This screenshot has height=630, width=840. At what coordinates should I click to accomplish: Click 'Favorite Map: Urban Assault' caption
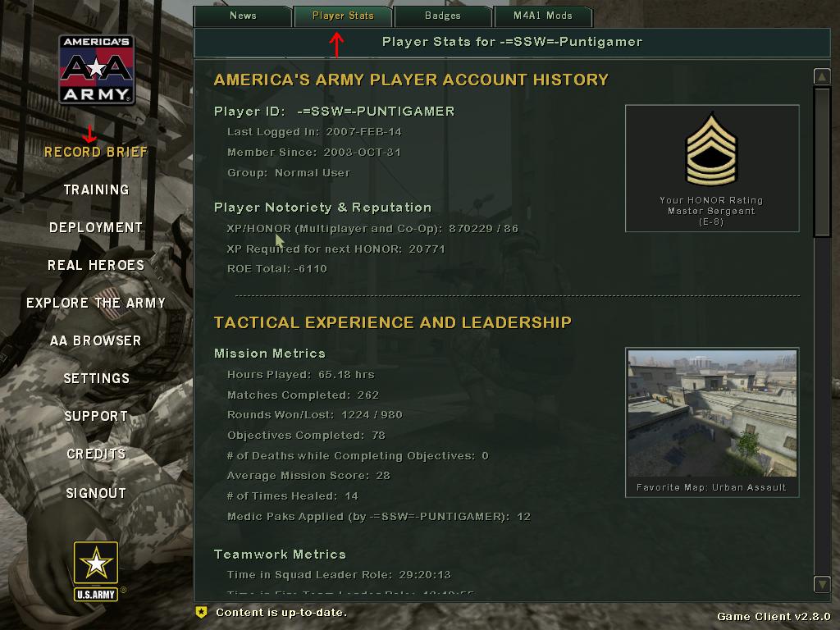click(711, 487)
